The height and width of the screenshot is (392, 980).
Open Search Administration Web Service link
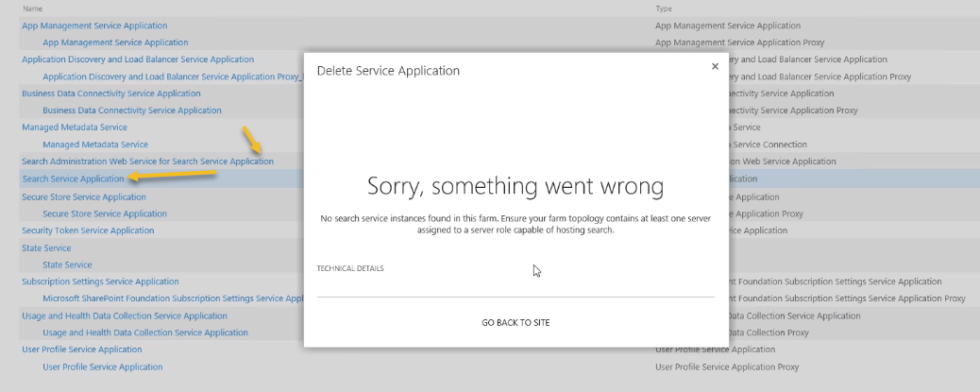point(147,162)
